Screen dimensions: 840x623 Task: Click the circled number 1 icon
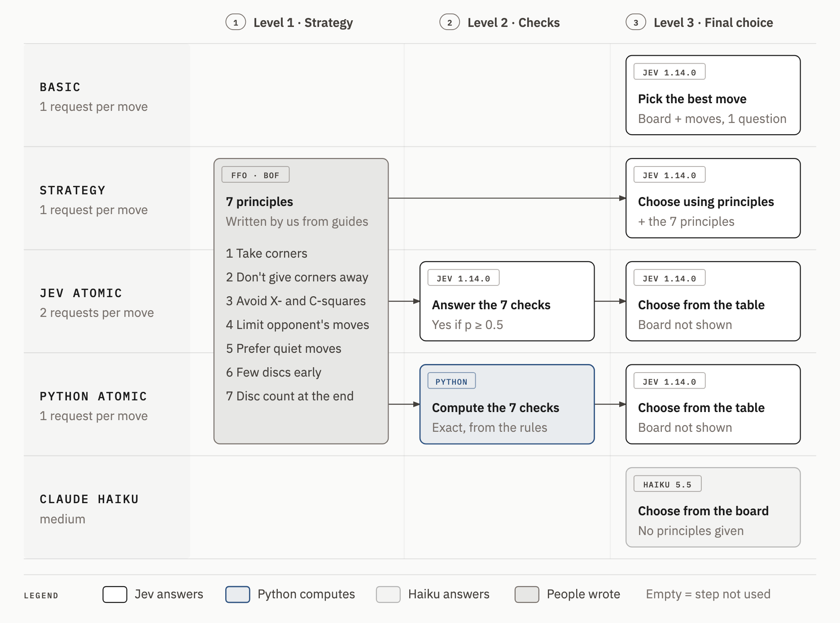[236, 22]
